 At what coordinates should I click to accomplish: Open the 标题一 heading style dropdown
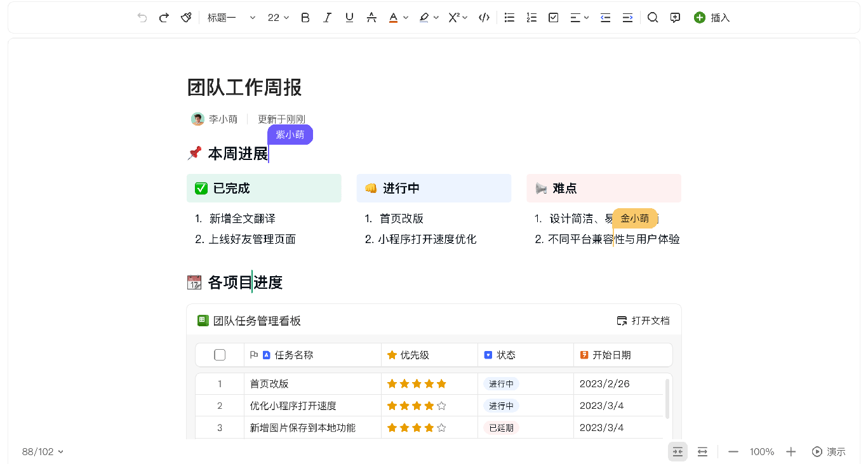(231, 18)
